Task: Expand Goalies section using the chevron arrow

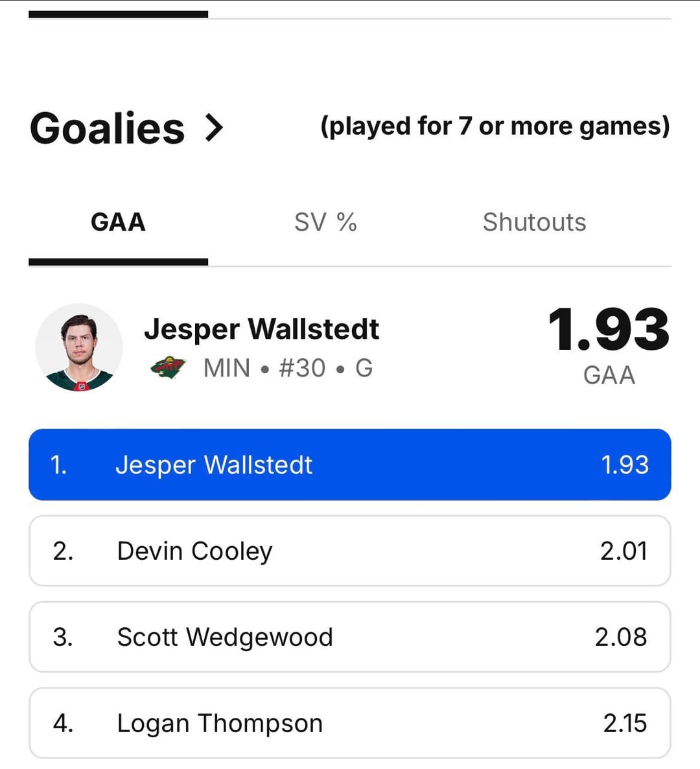Action: click(x=214, y=128)
